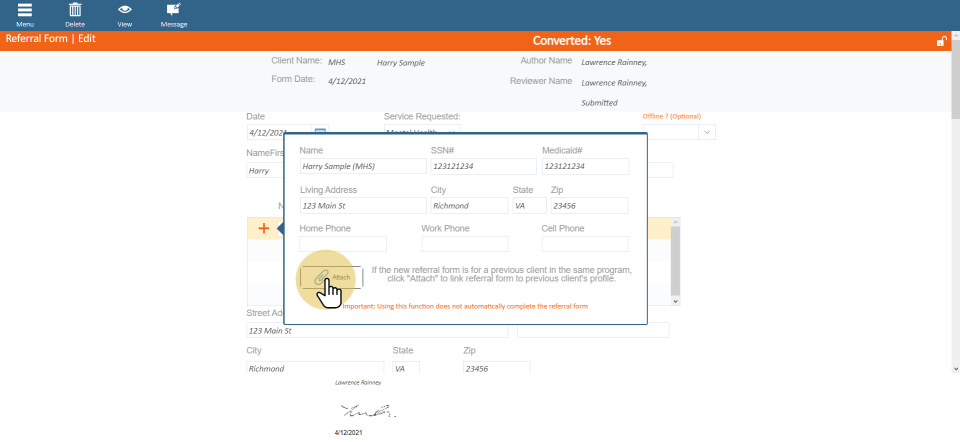The image size is (960, 442).
Task: Click the Home Phone input field
Action: (342, 244)
